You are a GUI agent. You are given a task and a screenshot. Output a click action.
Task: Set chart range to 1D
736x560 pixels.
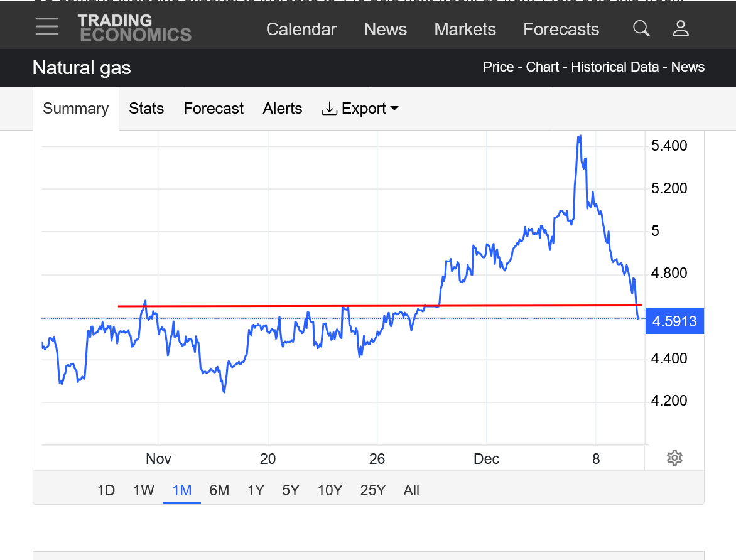pyautogui.click(x=106, y=490)
